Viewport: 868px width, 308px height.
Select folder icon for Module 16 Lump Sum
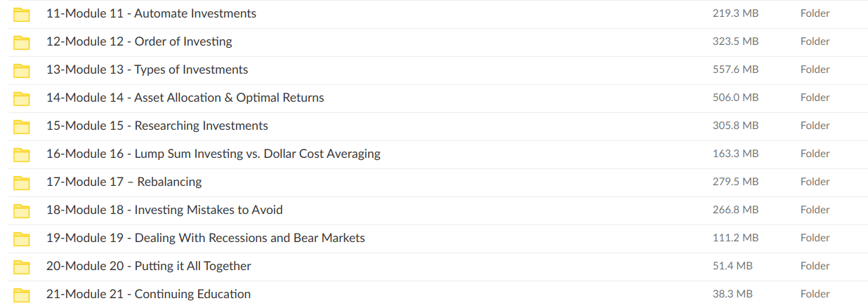click(x=22, y=154)
